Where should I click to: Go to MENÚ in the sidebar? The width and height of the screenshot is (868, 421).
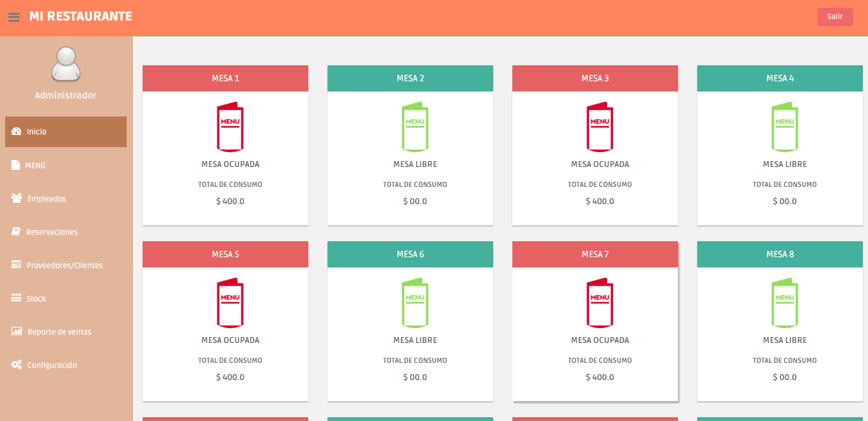point(35,166)
